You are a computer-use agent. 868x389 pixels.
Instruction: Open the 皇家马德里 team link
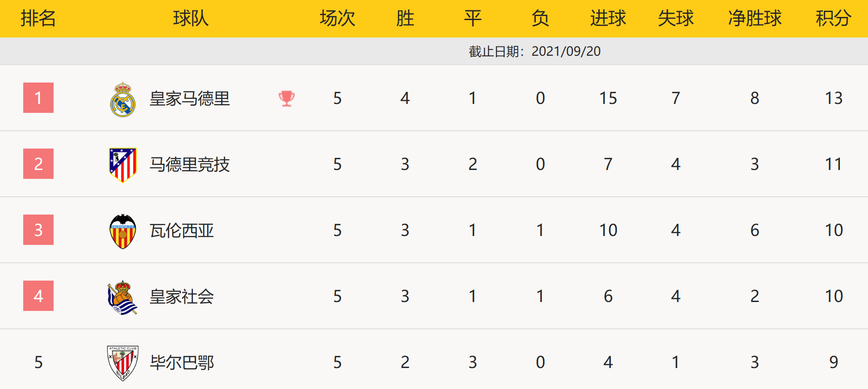189,99
